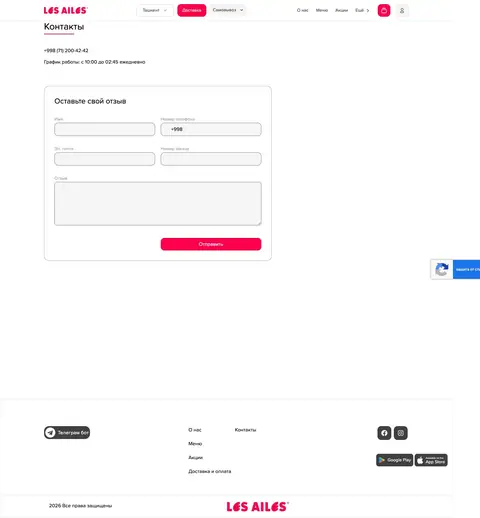
Task: Expand the city selector dropdown
Action: (155, 10)
